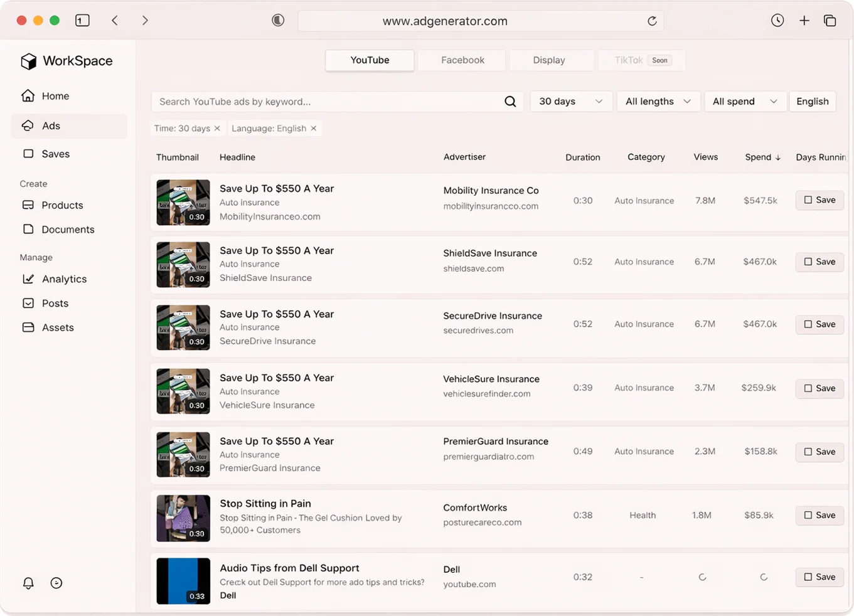Viewport: 854px width, 616px height.
Task: Open vehiclesurefinder.com advertiser link
Action: pyautogui.click(x=487, y=394)
